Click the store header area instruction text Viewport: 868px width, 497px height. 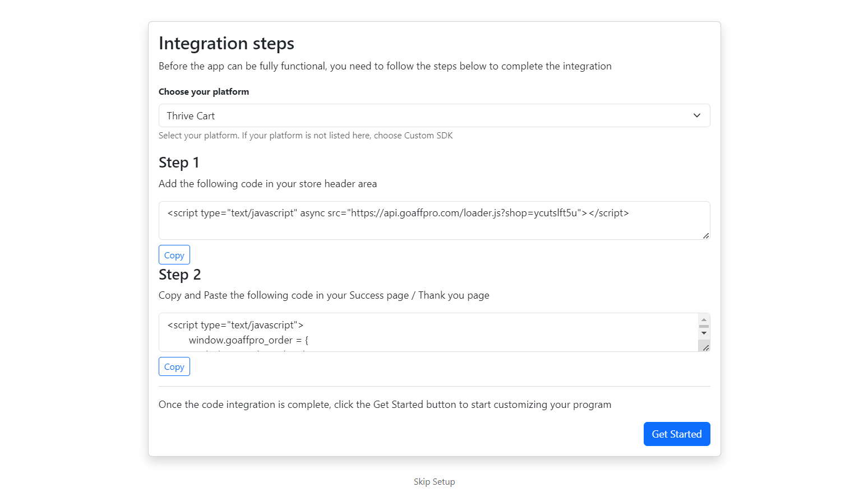(x=267, y=184)
